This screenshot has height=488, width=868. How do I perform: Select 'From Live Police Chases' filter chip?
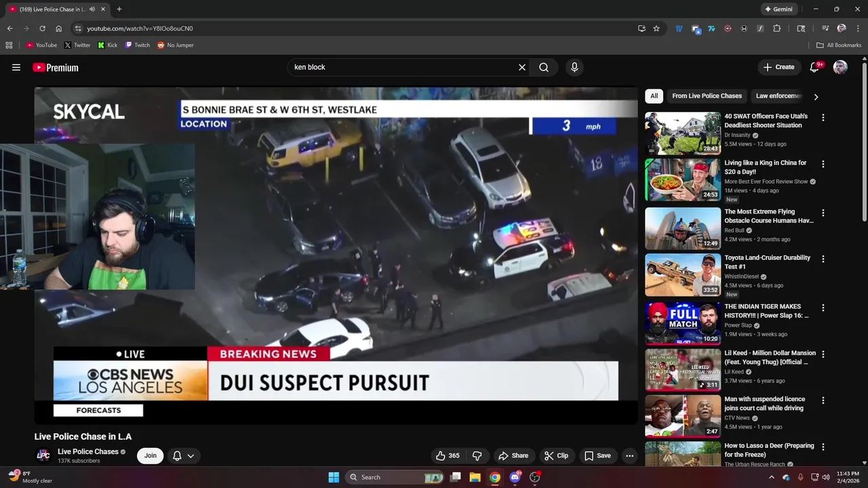click(x=707, y=96)
